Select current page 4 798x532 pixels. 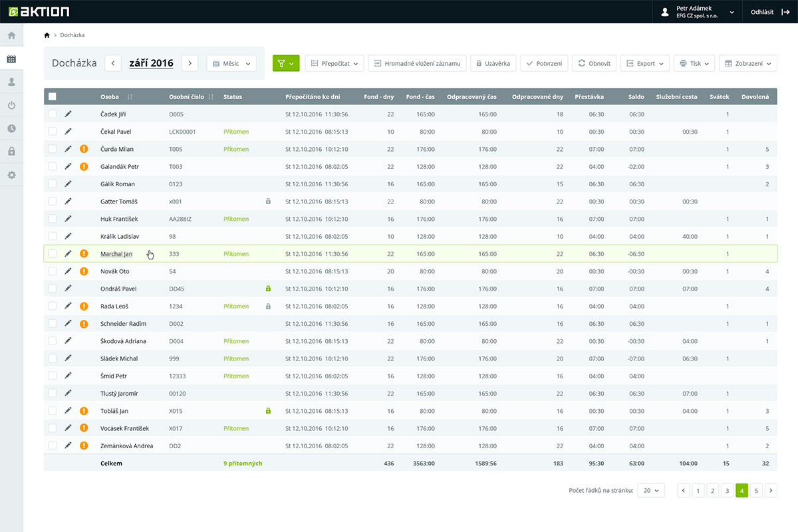click(x=742, y=491)
